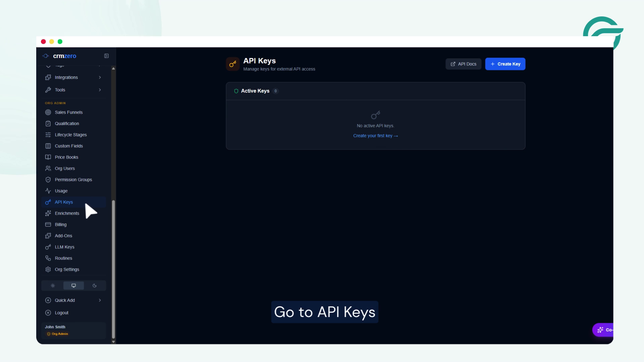
Task: Click sidebar scrollbar up arrow
Action: click(x=113, y=68)
